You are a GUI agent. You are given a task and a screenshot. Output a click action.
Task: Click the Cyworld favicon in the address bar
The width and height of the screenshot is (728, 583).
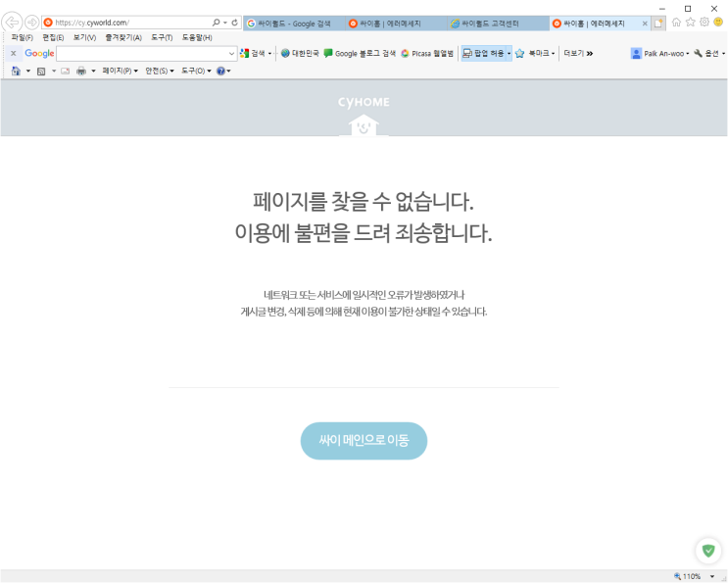48,23
